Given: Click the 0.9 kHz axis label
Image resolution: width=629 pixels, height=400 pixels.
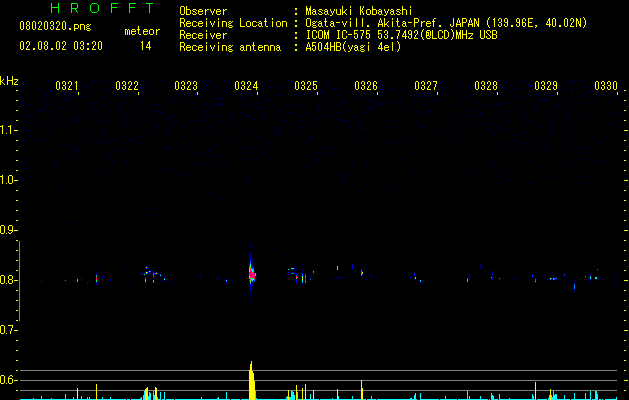Looking at the screenshot, I should (x=8, y=230).
